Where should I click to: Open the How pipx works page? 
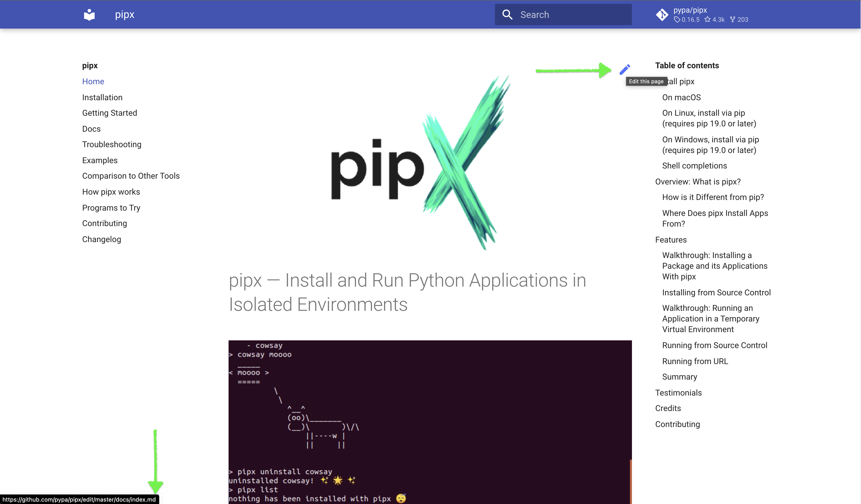pos(111,192)
